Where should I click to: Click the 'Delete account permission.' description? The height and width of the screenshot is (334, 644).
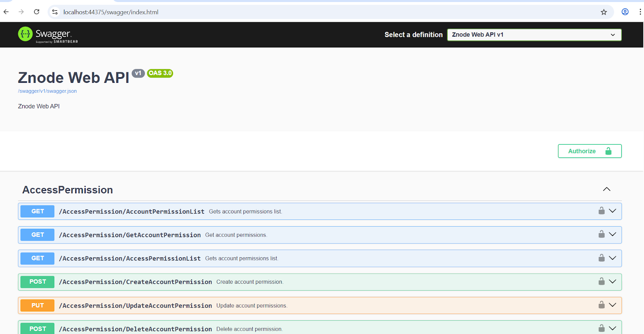click(x=250, y=329)
